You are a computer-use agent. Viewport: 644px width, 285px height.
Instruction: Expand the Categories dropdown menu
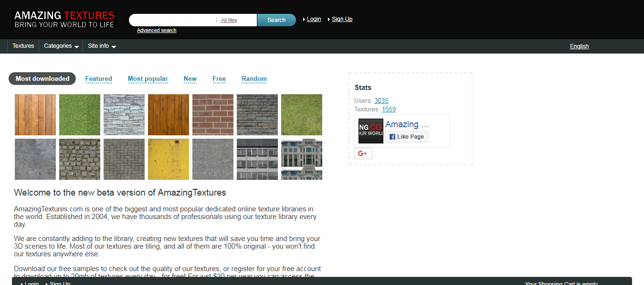[61, 46]
